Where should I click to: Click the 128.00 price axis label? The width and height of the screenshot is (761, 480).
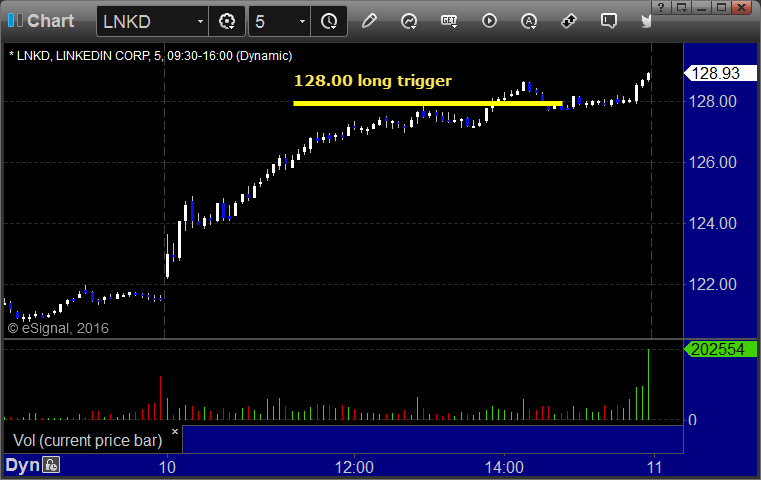click(x=712, y=101)
